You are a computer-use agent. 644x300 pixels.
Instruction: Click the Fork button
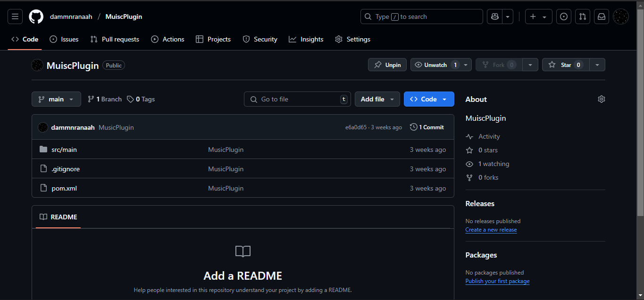tap(499, 65)
